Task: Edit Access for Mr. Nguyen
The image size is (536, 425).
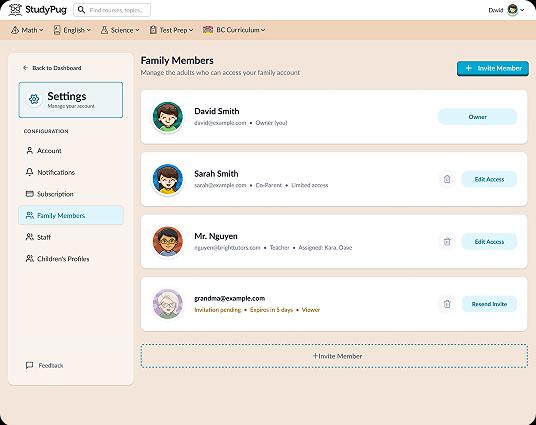Action: tap(489, 242)
